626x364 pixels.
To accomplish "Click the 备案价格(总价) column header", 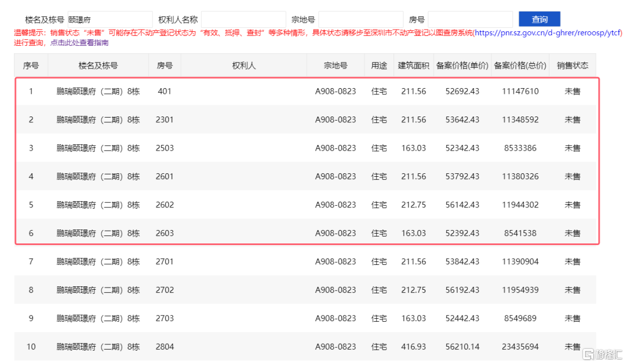I will [x=520, y=65].
